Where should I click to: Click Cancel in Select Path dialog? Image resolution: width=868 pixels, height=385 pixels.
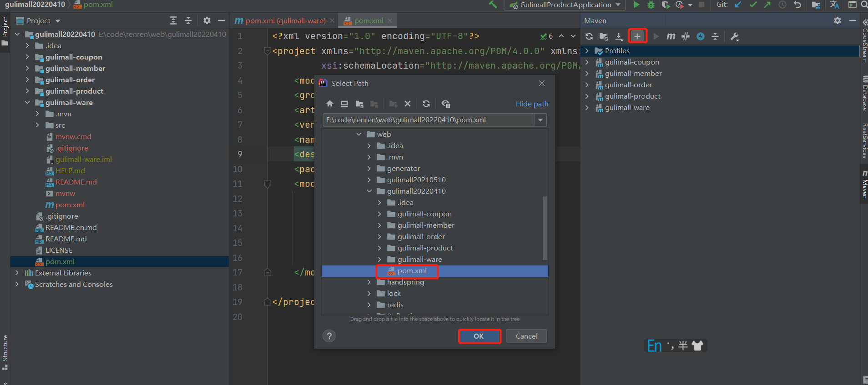tap(526, 336)
